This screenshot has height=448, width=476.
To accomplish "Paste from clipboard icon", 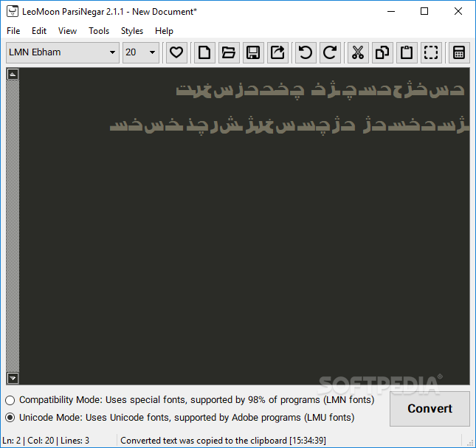I will pyautogui.click(x=407, y=52).
